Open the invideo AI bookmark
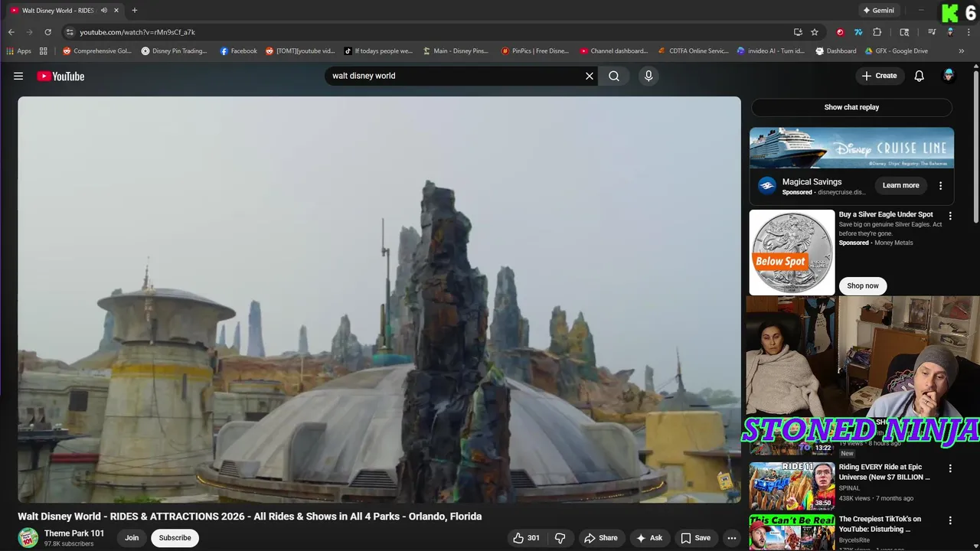The height and width of the screenshot is (551, 980). 771,51
